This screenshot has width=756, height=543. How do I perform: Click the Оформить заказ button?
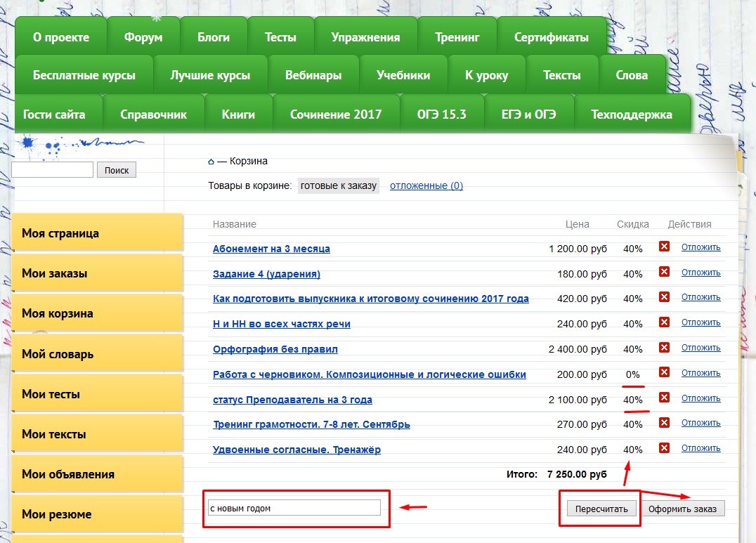coord(682,509)
